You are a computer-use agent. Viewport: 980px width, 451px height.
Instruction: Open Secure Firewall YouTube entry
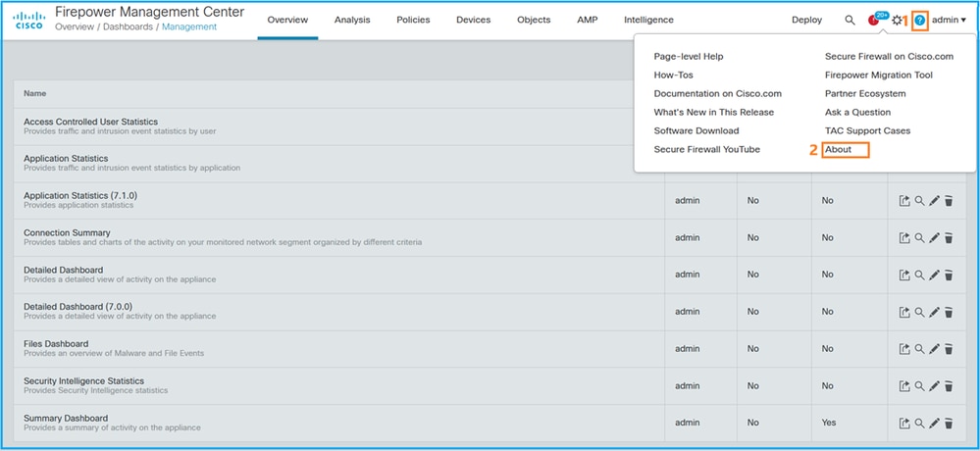[707, 150]
